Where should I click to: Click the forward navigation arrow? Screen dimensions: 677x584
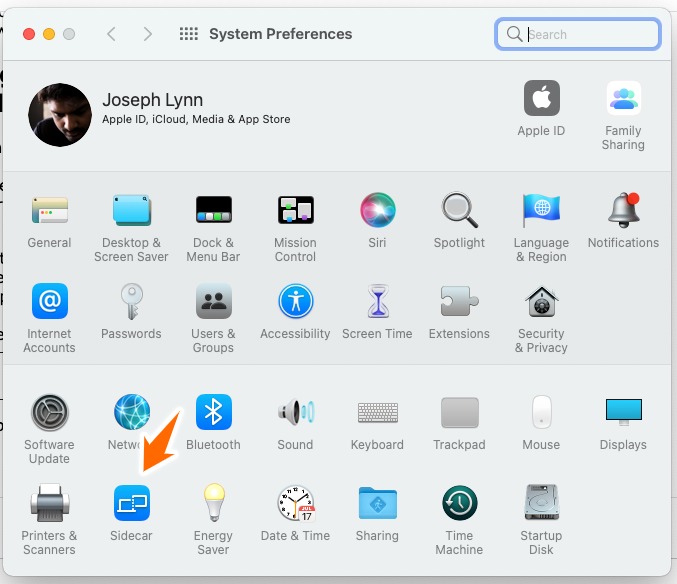(148, 34)
